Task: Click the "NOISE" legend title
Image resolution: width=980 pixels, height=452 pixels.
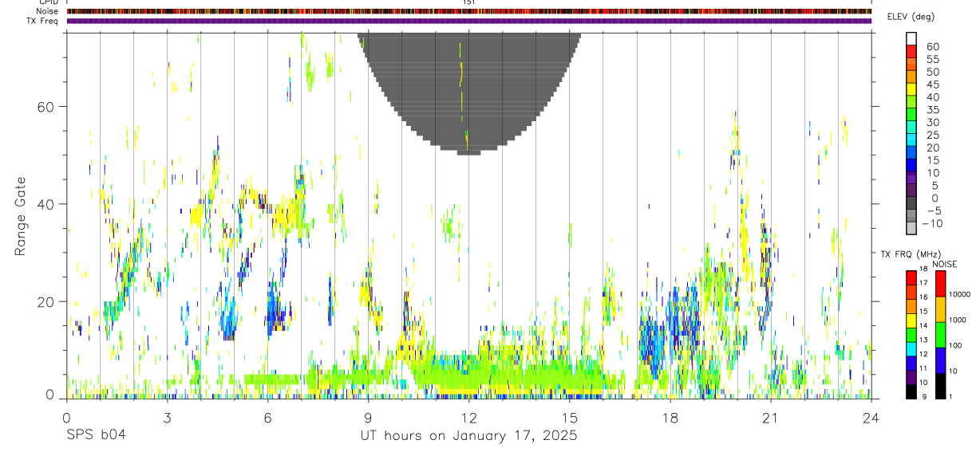Action: [x=944, y=264]
